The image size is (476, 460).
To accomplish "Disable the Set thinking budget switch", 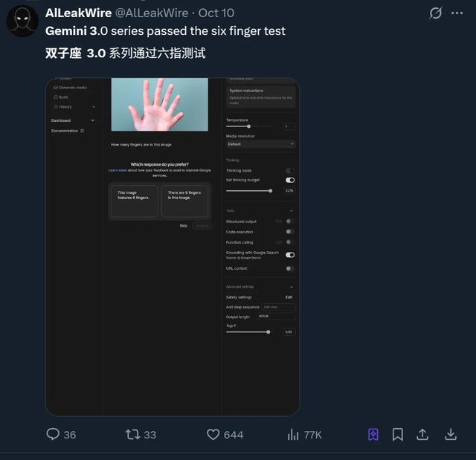I will (x=290, y=180).
